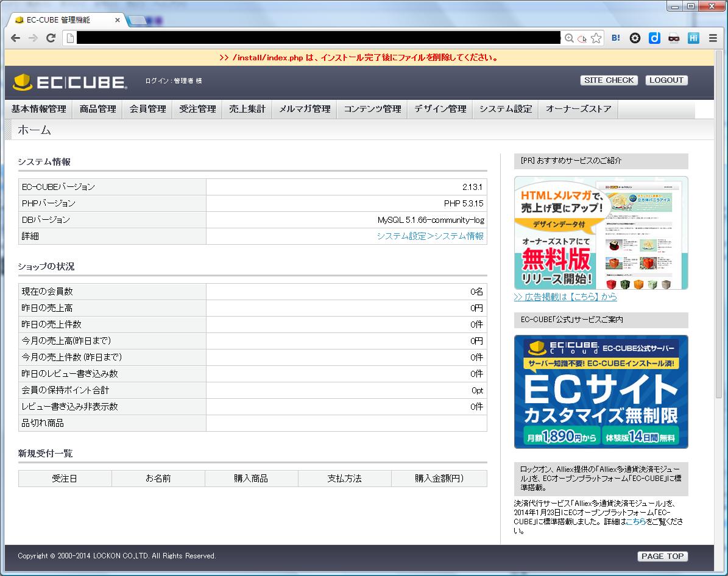Reload the page with the refresh icon

point(51,38)
